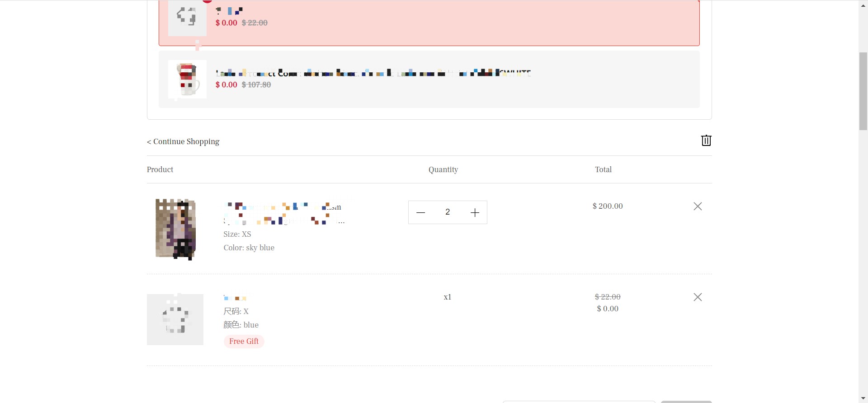Click the Size: XS text
Image resolution: width=868 pixels, height=403 pixels.
tap(237, 234)
